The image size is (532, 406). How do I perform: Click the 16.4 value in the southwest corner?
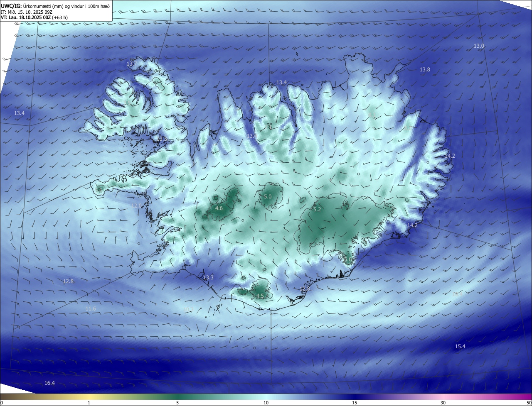[49, 383]
